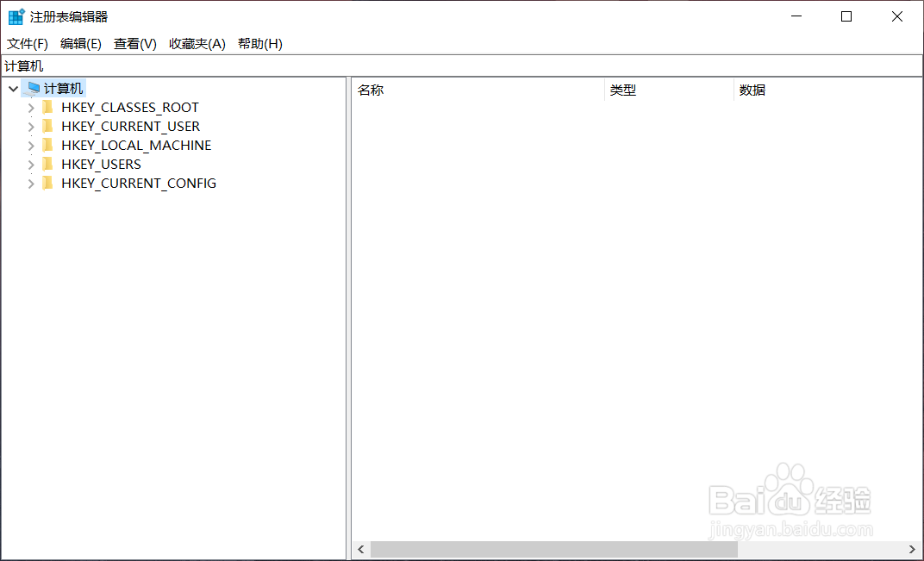This screenshot has width=924, height=561.
Task: Select the HKEY_CURRENT_USER label
Action: click(131, 126)
